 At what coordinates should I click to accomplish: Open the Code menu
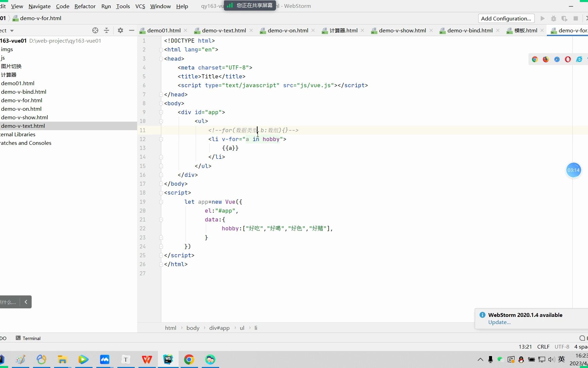(63, 6)
